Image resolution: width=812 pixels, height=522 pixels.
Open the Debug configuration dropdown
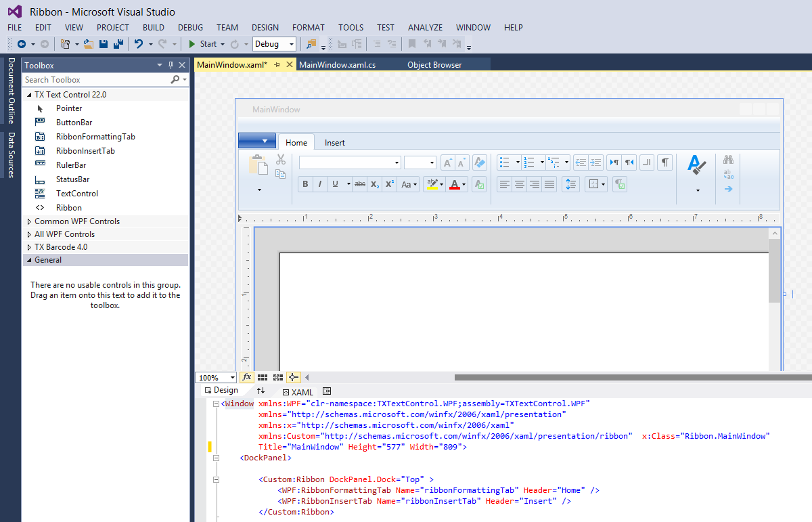tap(275, 44)
